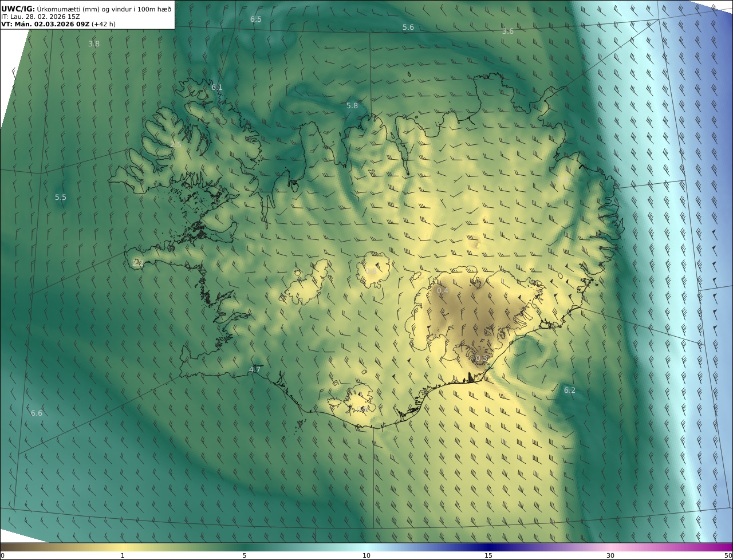Click the '30' tick on the color scale
733x560 pixels.
610,555
